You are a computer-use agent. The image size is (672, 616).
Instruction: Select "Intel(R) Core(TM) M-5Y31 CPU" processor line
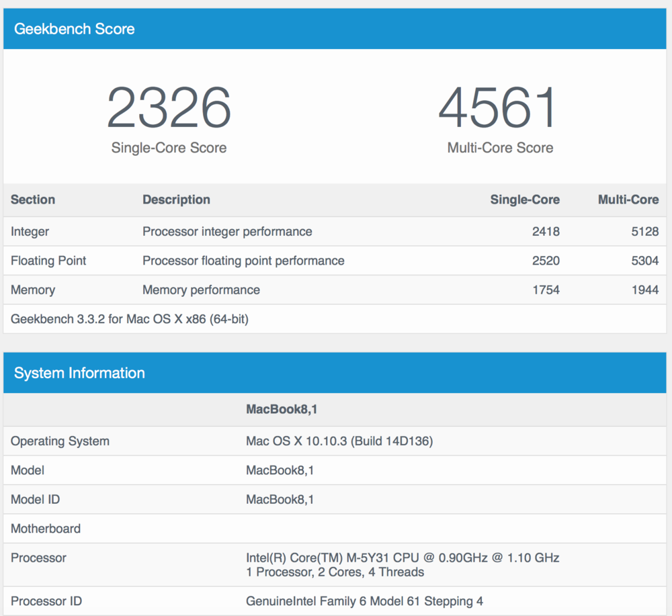(x=403, y=558)
